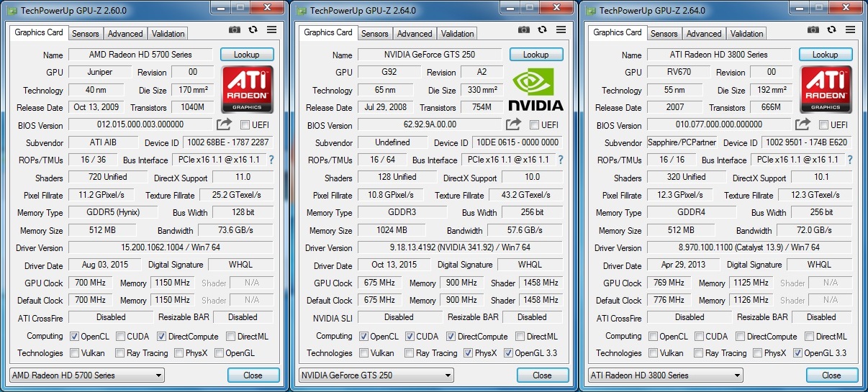Toggle UEFI checkbox in HD 5700 window
868x392 pixels.
tap(245, 125)
